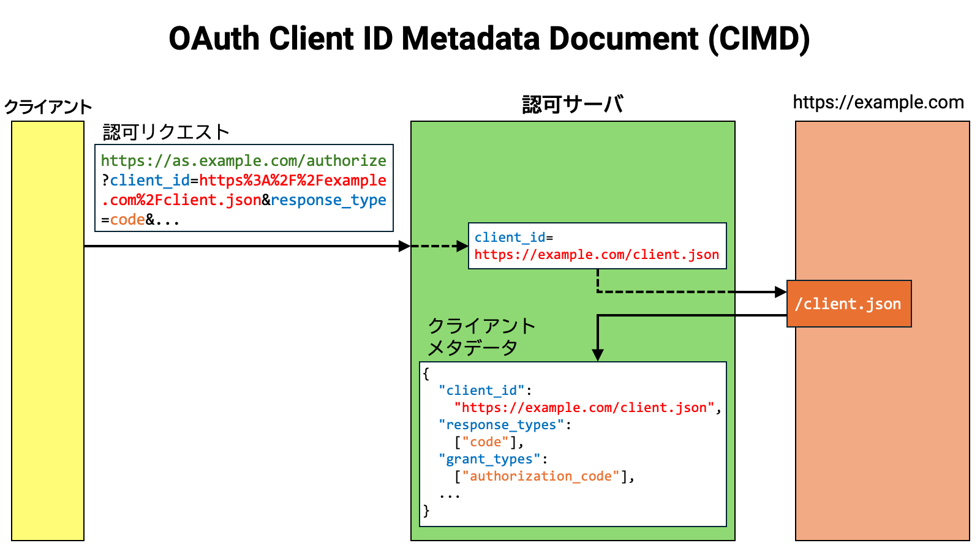
Task: Click the 認可サーバ heading
Action: coord(572,104)
